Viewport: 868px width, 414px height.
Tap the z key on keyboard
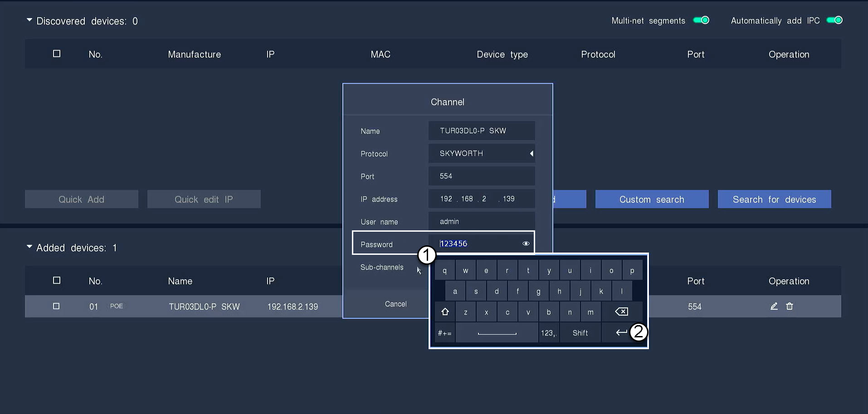point(465,312)
